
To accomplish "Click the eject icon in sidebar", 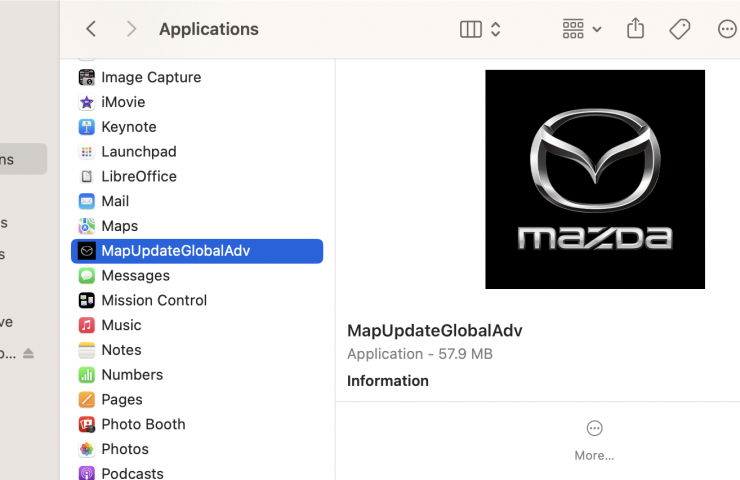I will coord(28,354).
